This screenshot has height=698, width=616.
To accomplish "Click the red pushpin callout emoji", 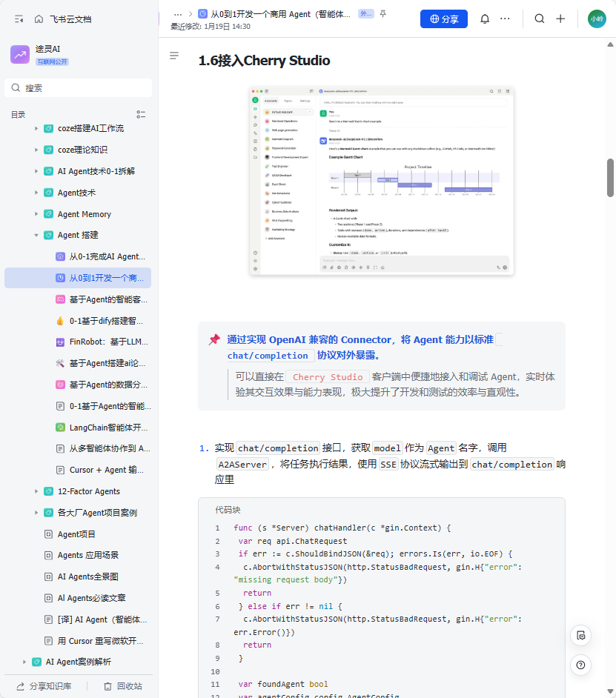I will 214,339.
